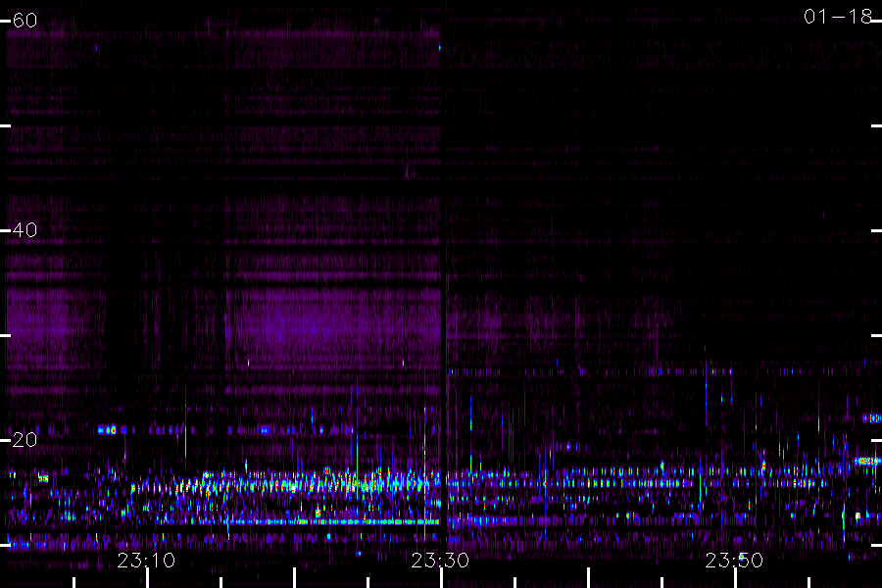Click the 40 frequency axis label
882x588 pixels.
click(x=24, y=229)
